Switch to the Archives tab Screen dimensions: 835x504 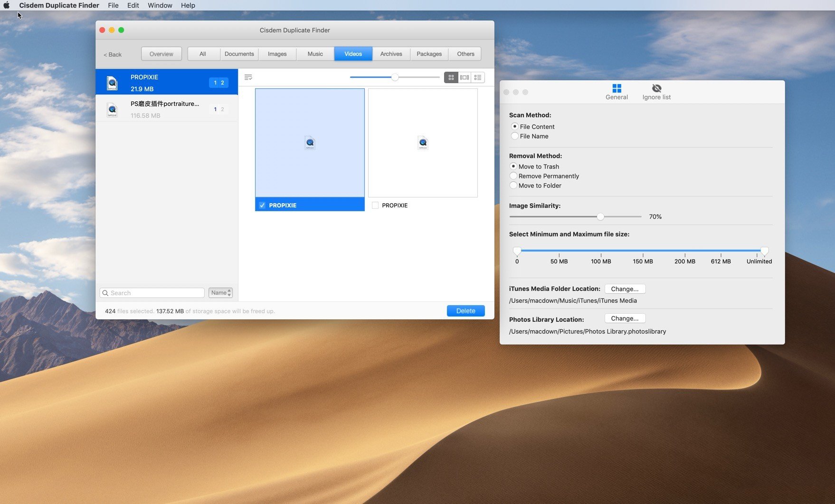coord(391,54)
